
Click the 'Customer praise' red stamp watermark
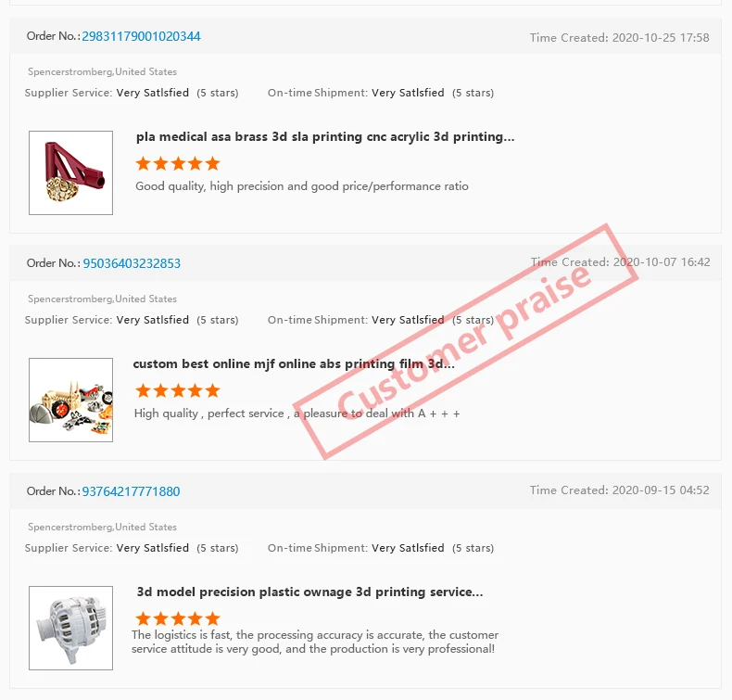tap(465, 341)
